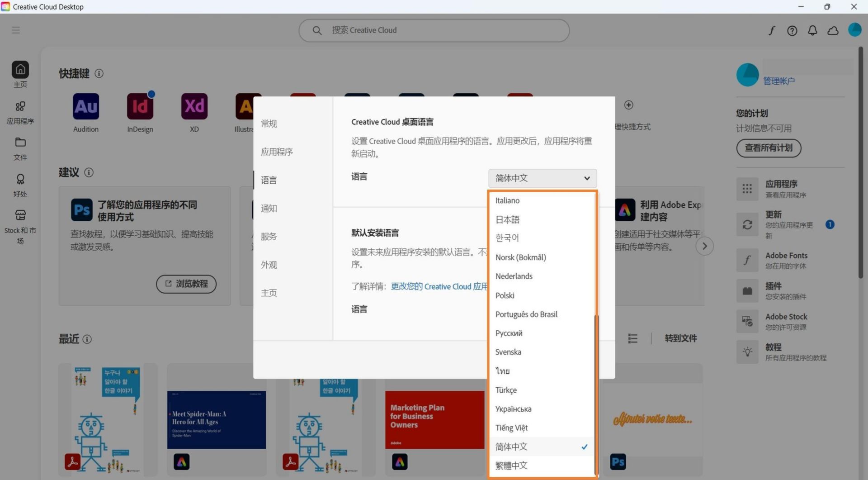Screen dimensions: 868x480
Task: Click the cloud sync status icon
Action: pyautogui.click(x=833, y=30)
